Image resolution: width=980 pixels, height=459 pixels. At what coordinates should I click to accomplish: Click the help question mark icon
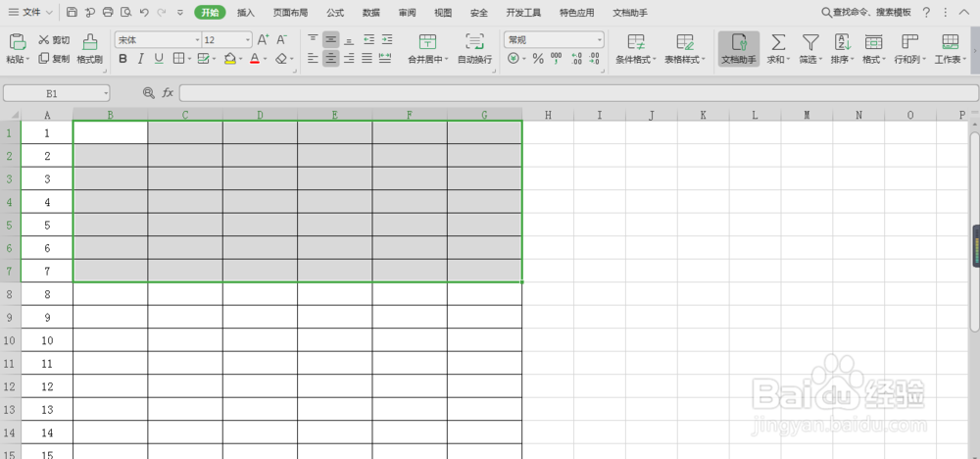(x=926, y=13)
